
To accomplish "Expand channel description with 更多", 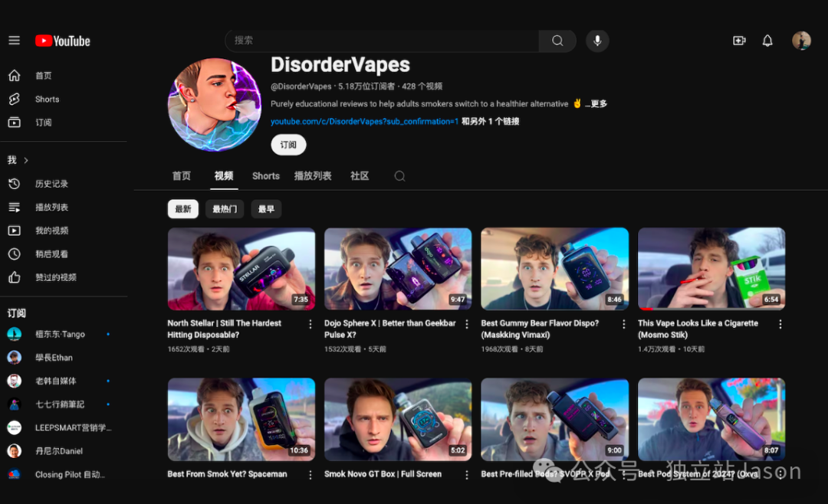I will point(596,104).
